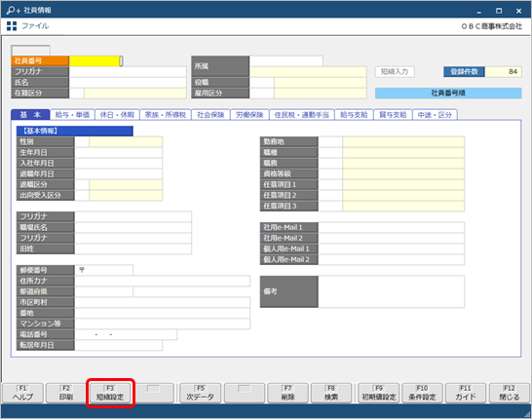Switch to the 社会保険 tab
532x419 pixels.
(210, 115)
